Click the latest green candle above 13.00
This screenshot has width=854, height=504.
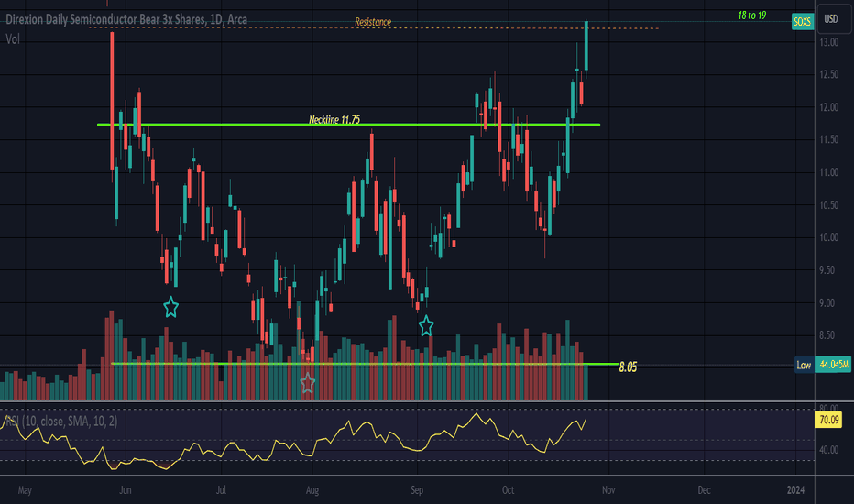586,46
